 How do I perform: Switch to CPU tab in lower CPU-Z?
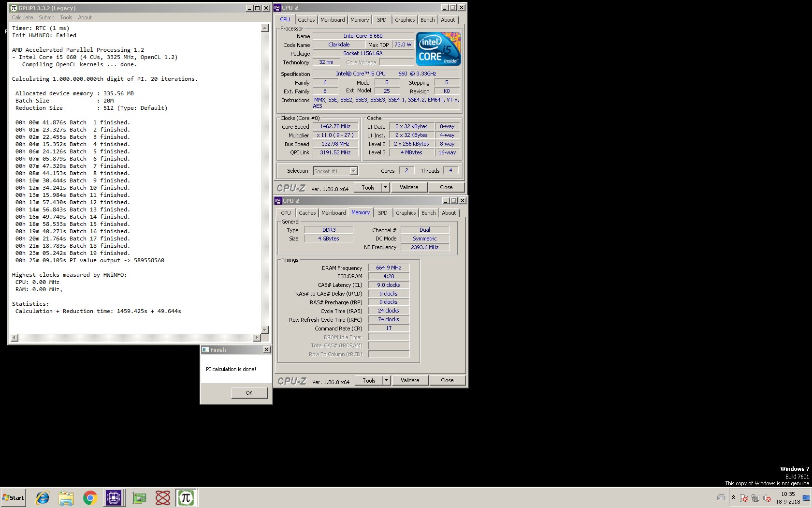click(286, 213)
